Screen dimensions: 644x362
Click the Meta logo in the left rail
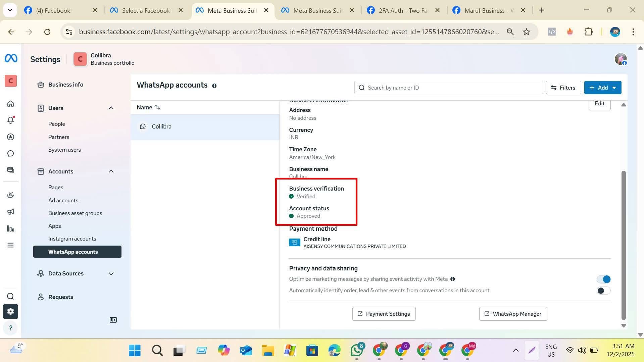11,58
